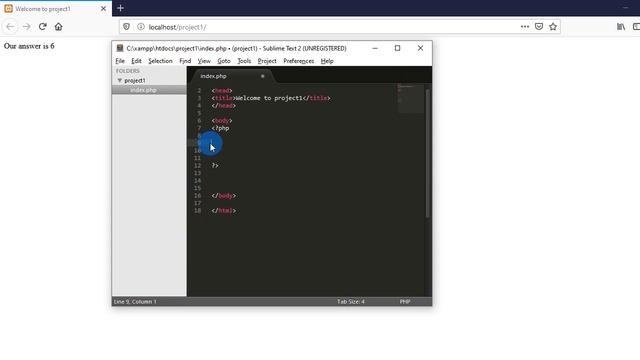
Task: Click the title line "Welcome to project1"
Action: tap(271, 98)
